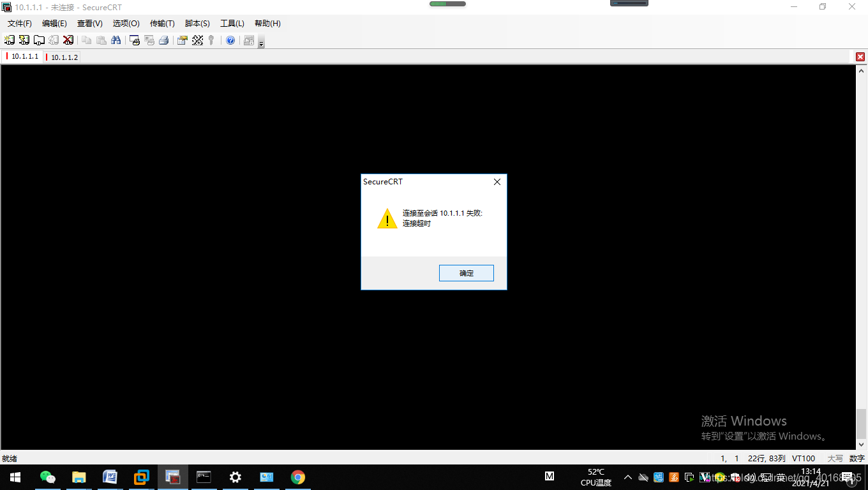Click the Copy toolbar icon
Image resolution: width=868 pixels, height=490 pixels.
tap(86, 40)
